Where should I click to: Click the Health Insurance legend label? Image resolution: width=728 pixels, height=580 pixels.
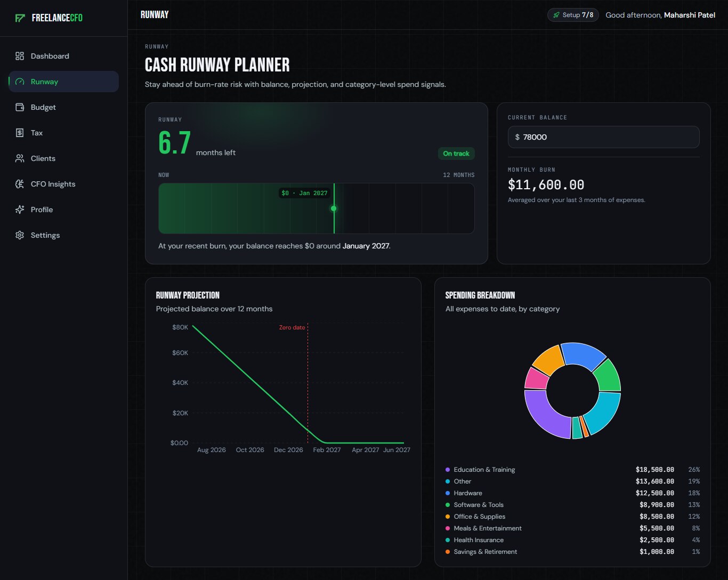(479, 540)
